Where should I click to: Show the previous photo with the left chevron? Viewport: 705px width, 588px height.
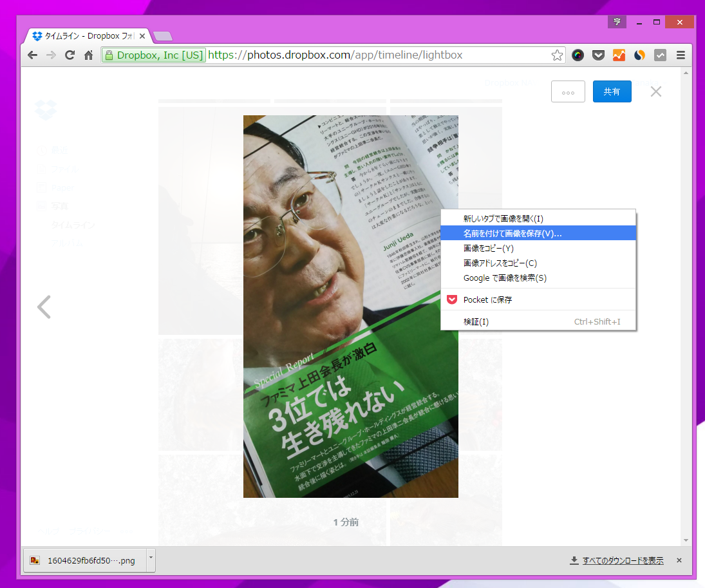pos(44,307)
